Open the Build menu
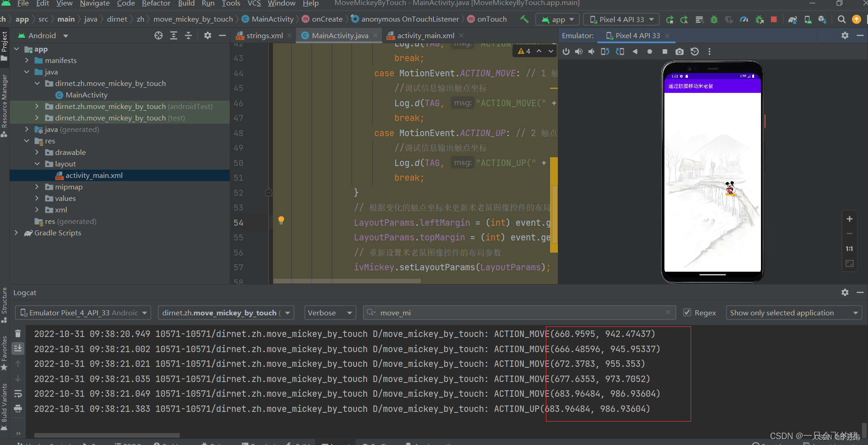The width and height of the screenshot is (868, 445). 186,3
